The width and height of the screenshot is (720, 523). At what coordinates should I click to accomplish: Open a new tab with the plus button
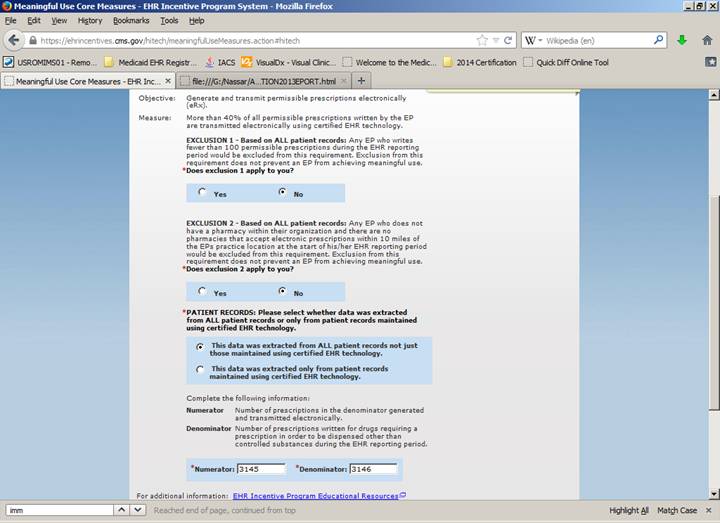pos(361,81)
